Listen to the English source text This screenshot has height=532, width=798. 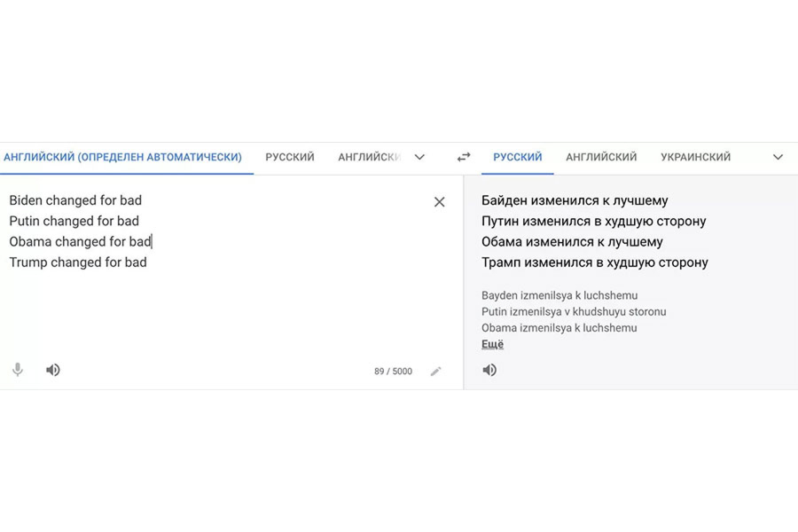click(53, 370)
